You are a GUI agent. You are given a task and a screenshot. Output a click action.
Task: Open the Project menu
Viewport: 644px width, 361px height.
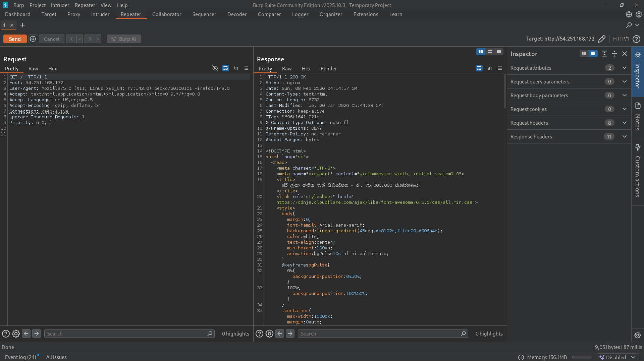tap(37, 5)
